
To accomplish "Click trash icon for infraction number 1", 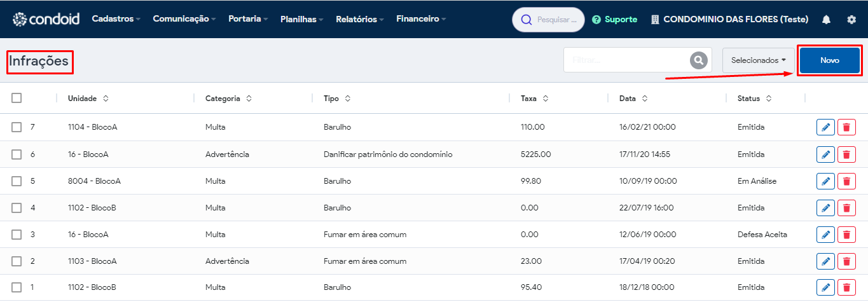I will coord(846,287).
